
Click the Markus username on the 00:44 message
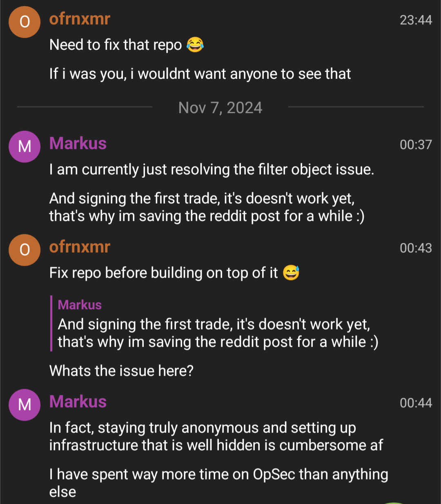[78, 402]
